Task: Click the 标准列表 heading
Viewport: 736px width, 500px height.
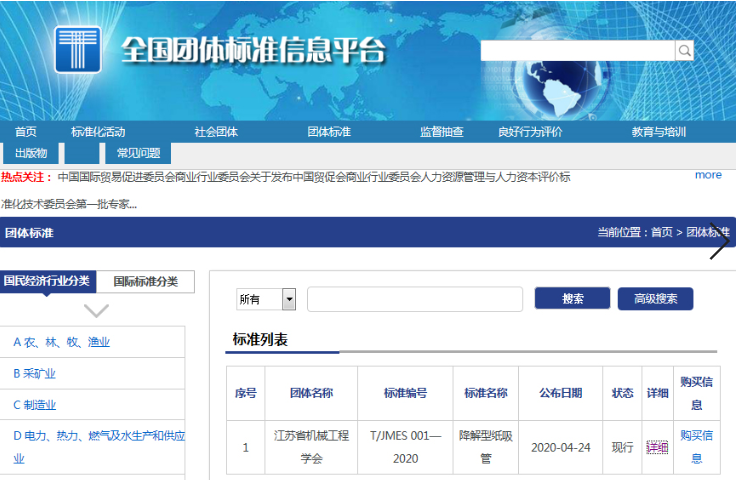Action: click(x=260, y=339)
